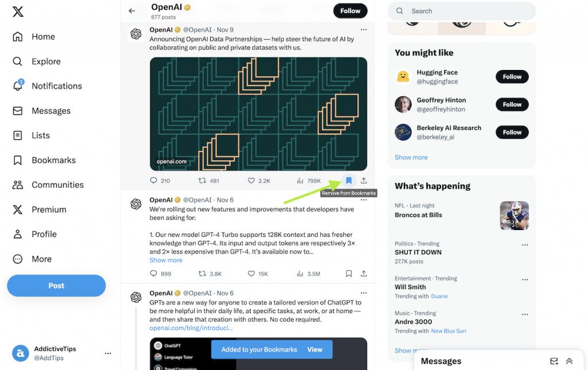This screenshot has width=588, height=370.
Task: Bookmark the Nov 6 GPT-4 Turbo tweet
Action: pos(349,274)
